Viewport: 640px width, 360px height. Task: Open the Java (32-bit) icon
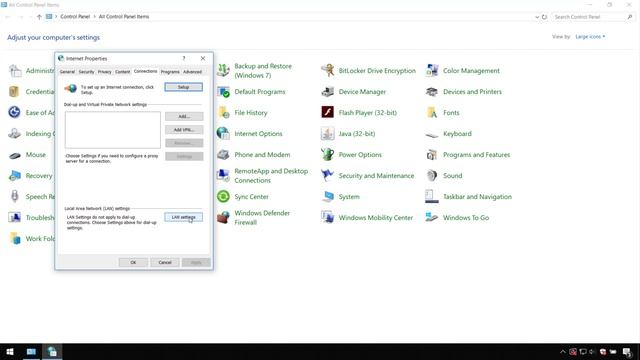pyautogui.click(x=327, y=133)
